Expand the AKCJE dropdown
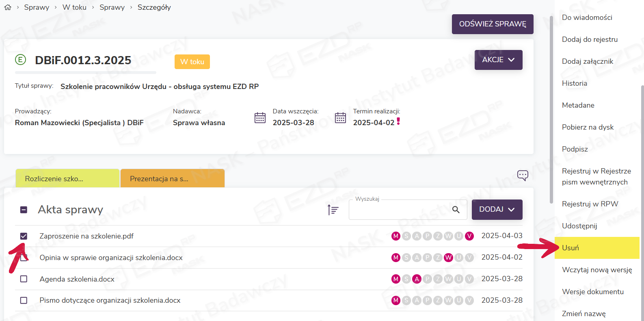 coord(498,60)
